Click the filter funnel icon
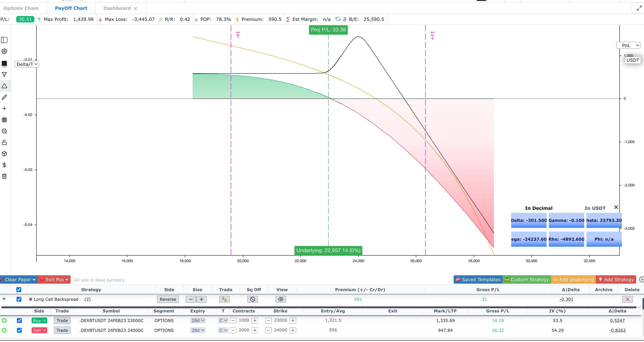Screen dimensions: 644x342 click(x=4, y=75)
